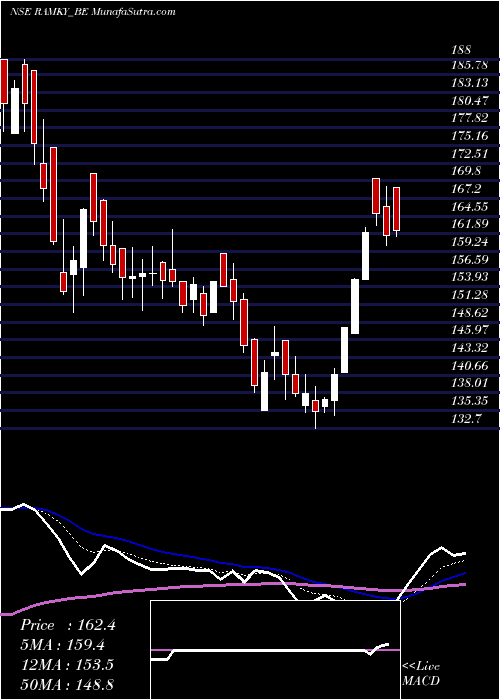Click the 169.8 price axis label
The height and width of the screenshot is (700, 500).
point(467,171)
